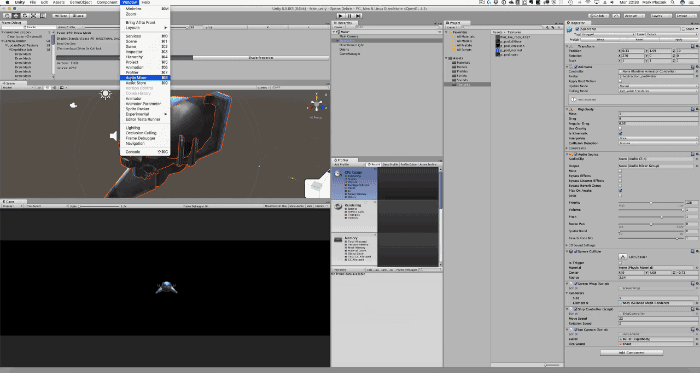
Task: Open the Update Mode dropdown
Action: point(658,86)
